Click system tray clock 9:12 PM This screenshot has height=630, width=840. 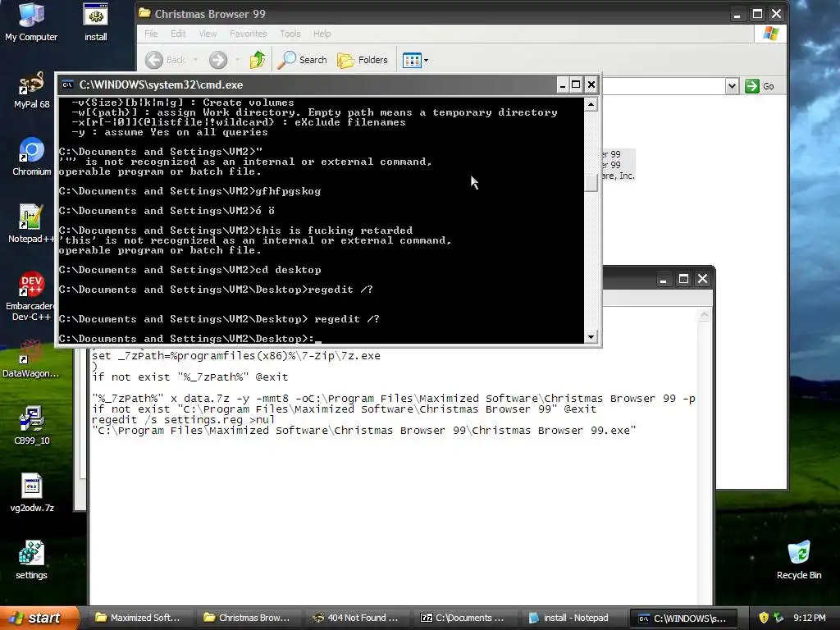pos(809,618)
